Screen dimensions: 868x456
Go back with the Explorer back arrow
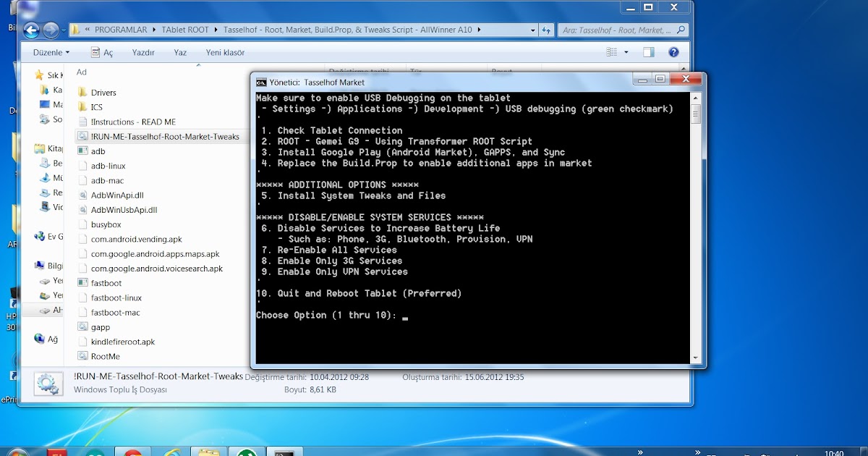(32, 30)
